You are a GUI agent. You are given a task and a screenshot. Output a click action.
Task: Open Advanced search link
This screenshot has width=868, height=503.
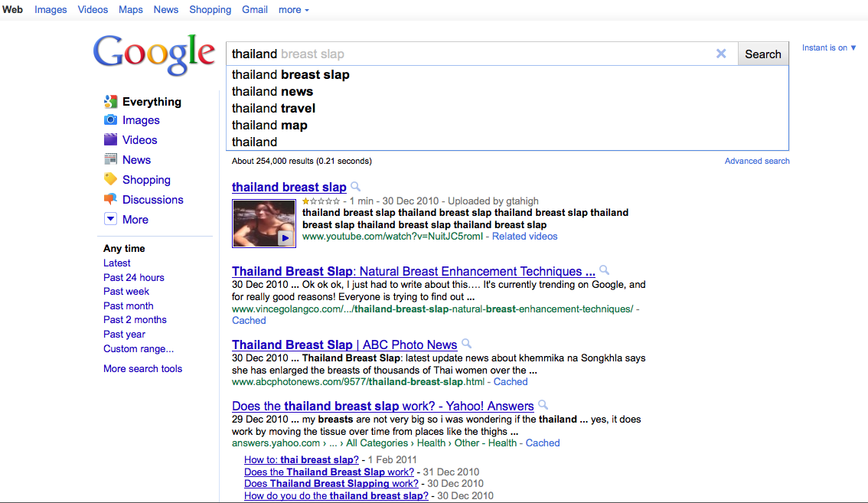tap(757, 161)
